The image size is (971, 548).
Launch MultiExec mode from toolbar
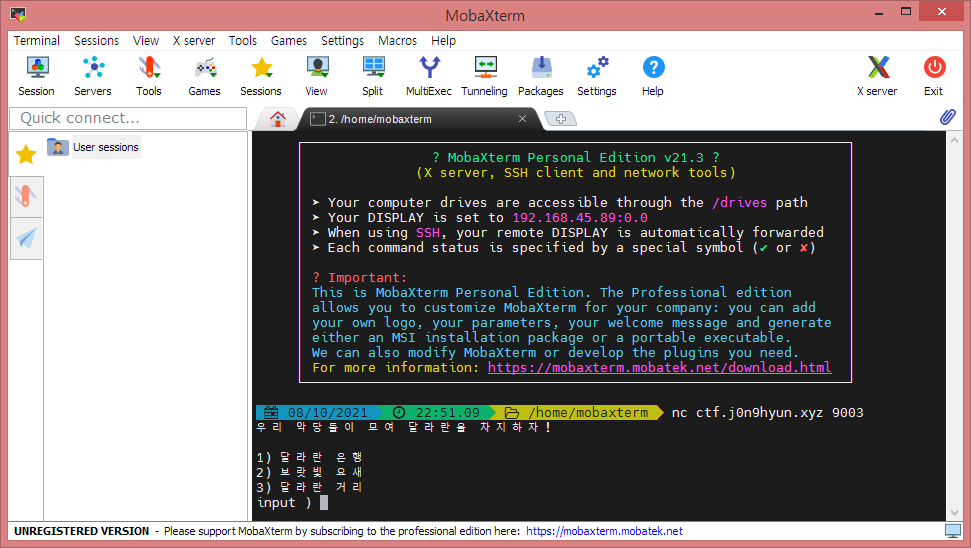click(x=429, y=77)
